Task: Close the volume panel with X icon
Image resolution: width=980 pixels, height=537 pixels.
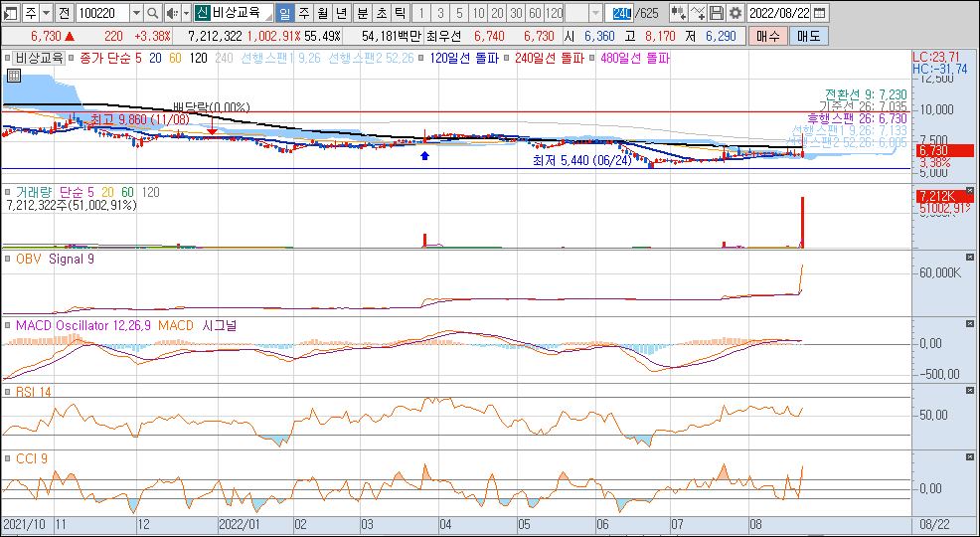Action: click(969, 190)
